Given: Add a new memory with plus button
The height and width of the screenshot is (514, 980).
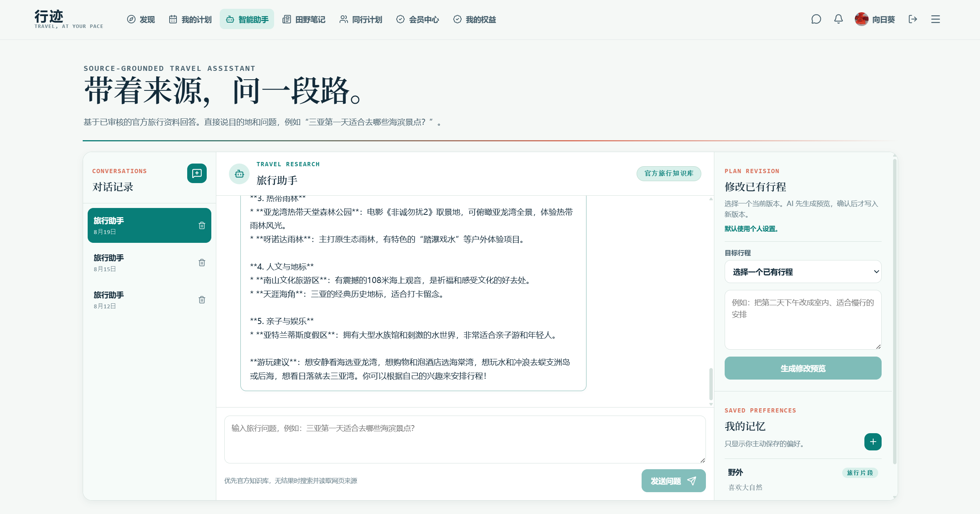Looking at the screenshot, I should tap(873, 442).
